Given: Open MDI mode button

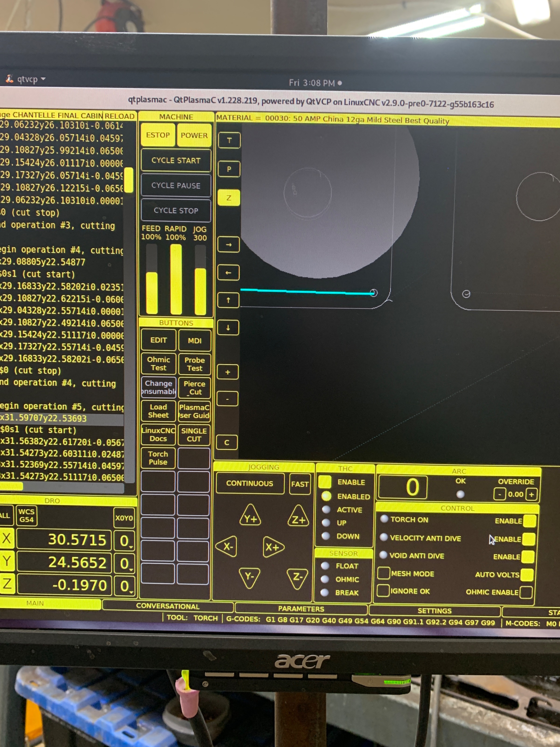Looking at the screenshot, I should tap(194, 341).
